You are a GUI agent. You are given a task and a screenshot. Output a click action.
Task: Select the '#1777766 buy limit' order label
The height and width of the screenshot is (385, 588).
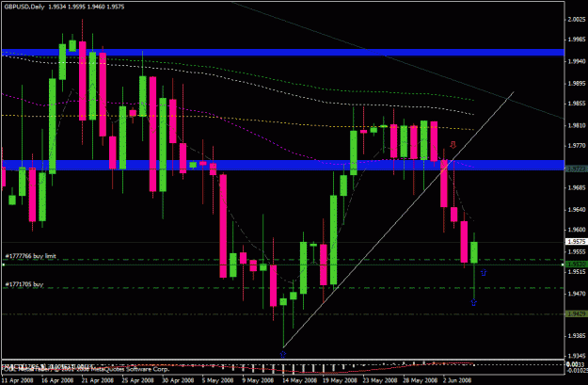[x=30, y=256]
